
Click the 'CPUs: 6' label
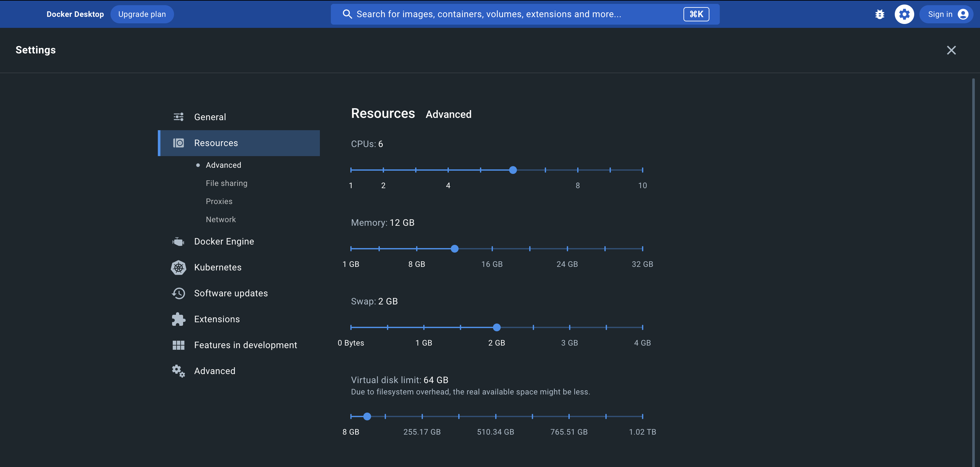[x=367, y=144]
